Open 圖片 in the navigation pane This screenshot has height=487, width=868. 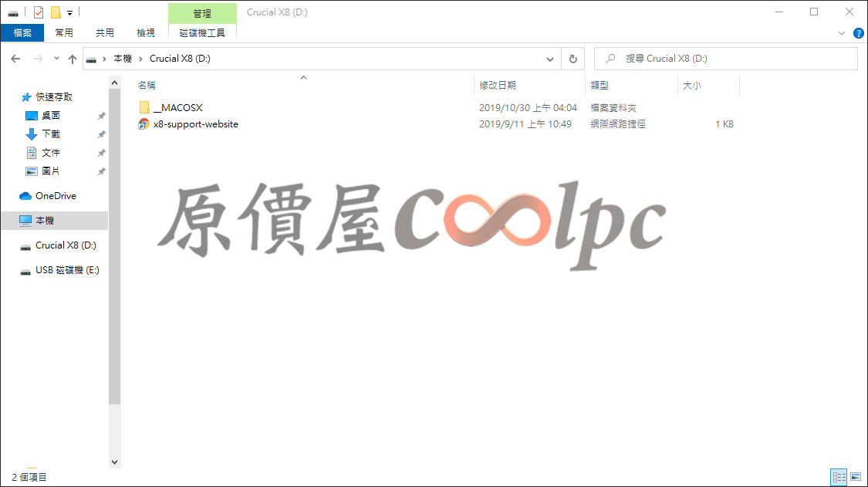pyautogui.click(x=50, y=171)
